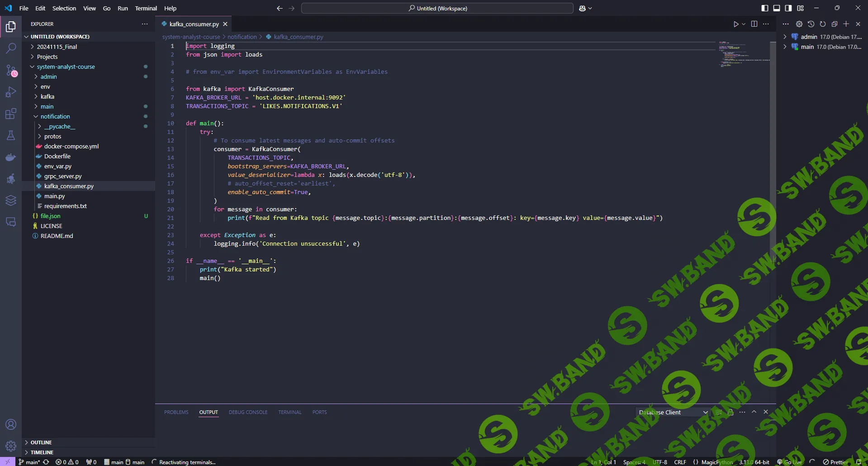Open the Search view in activity bar
The image size is (868, 466).
(11, 48)
